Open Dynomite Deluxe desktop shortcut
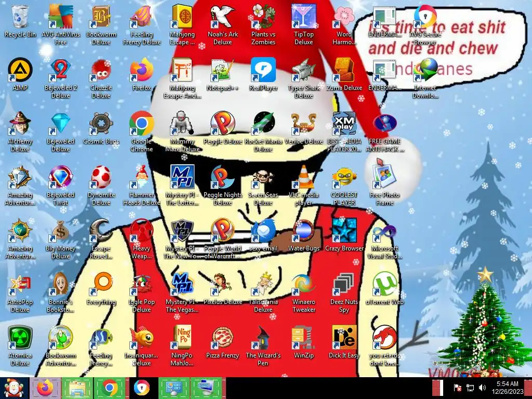The height and width of the screenshot is (399, 532). coord(101,185)
